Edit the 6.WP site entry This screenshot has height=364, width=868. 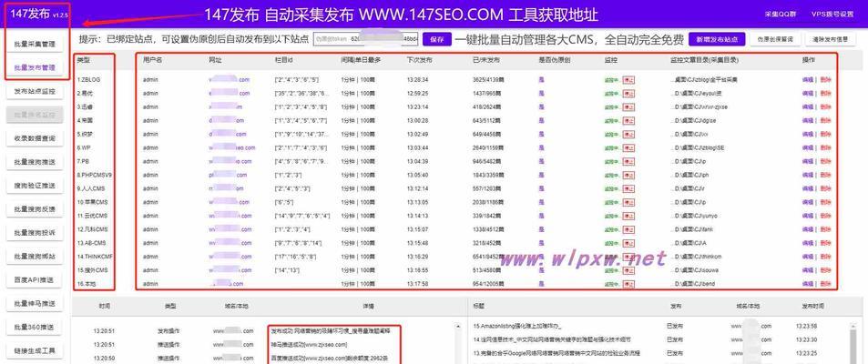point(808,147)
